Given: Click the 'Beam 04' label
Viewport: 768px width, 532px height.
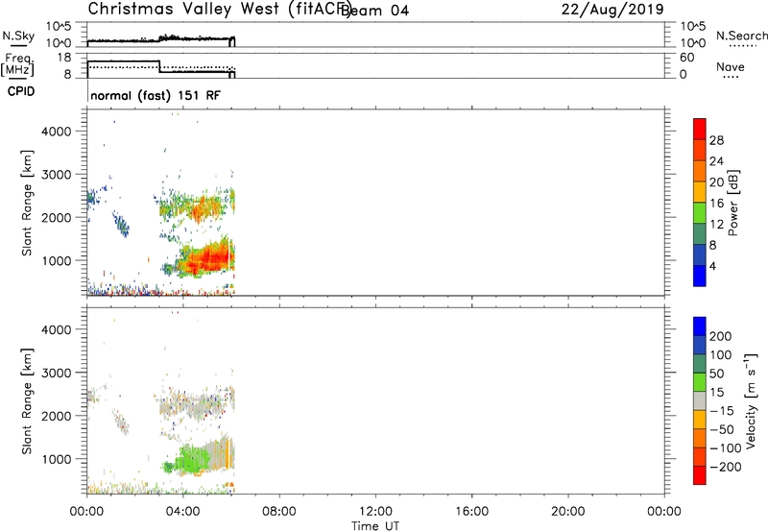Looking at the screenshot, I should click(x=374, y=11).
